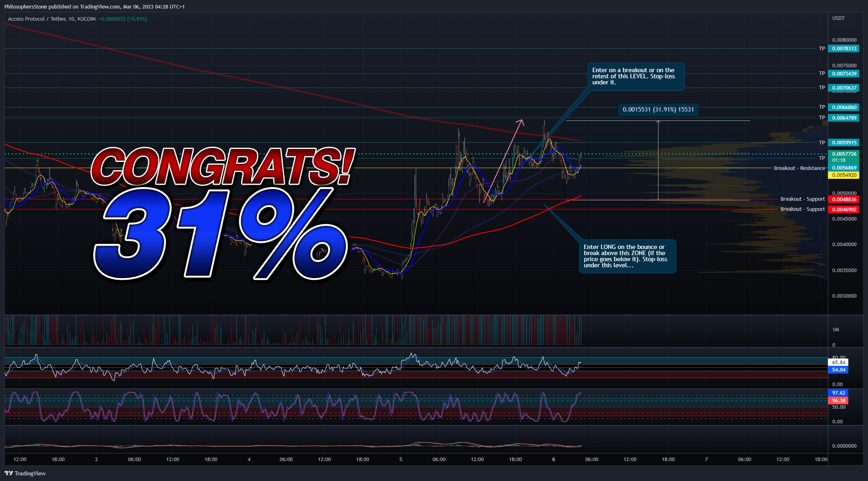This screenshot has width=868, height=481.
Task: Click the date marker 3 on time axis
Action: 96,460
